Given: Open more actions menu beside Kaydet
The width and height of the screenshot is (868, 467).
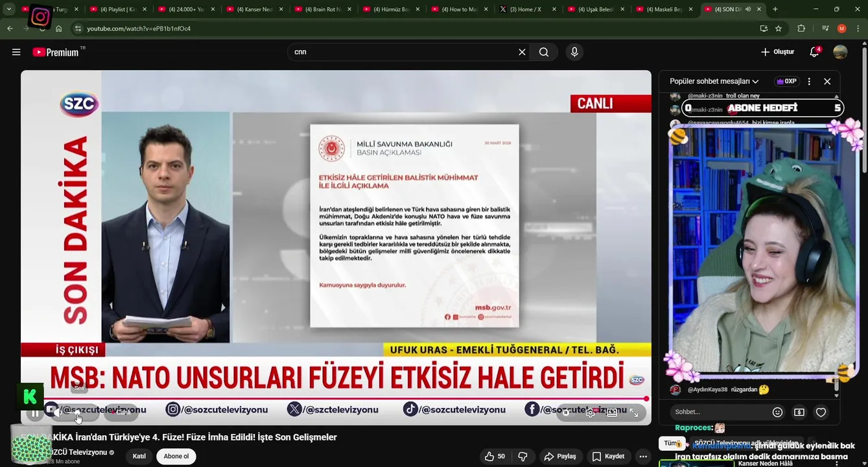Looking at the screenshot, I should pos(642,457).
